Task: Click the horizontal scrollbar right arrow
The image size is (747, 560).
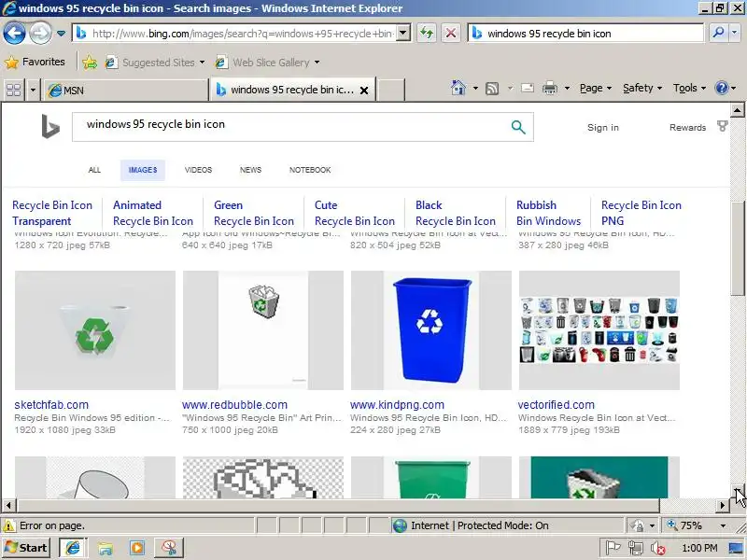Action: pos(723,505)
